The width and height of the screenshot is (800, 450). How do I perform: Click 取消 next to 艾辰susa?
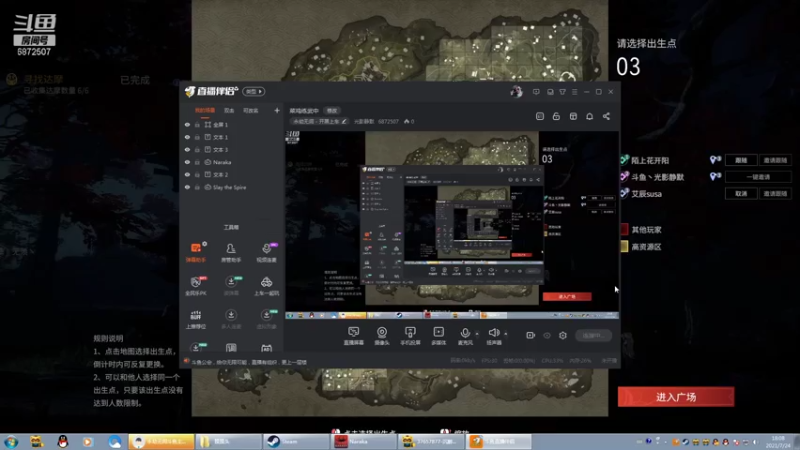click(x=741, y=194)
